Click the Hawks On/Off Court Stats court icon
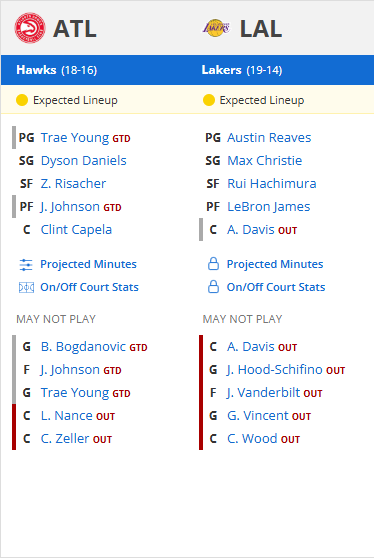Image resolution: width=374 pixels, height=558 pixels. pos(26,287)
